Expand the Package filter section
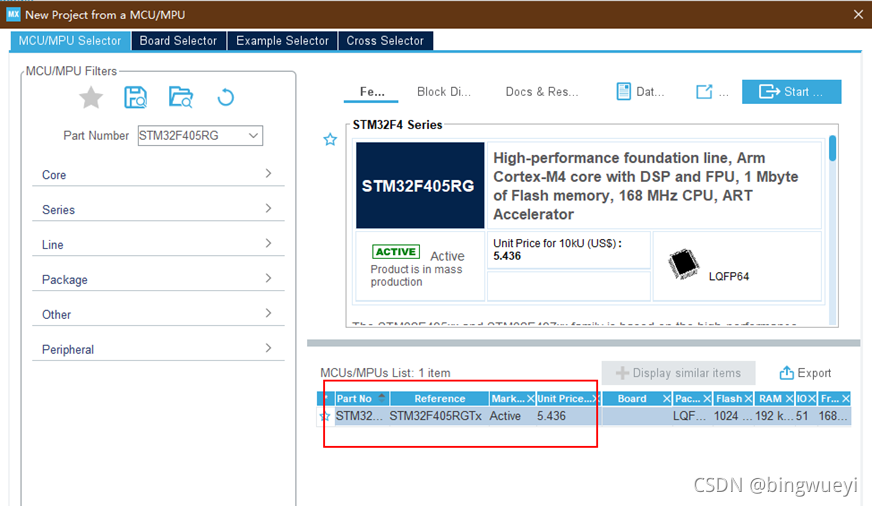This screenshot has height=506, width=872. point(158,280)
